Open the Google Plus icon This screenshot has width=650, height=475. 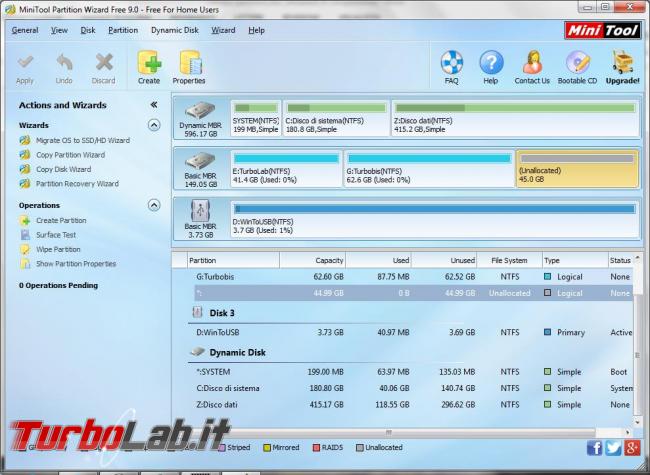(632, 448)
